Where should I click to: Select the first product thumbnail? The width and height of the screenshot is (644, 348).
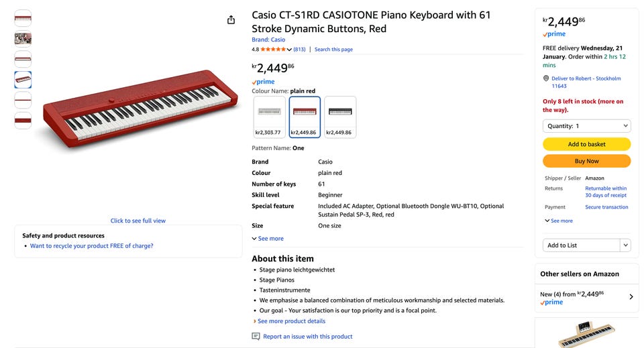[23, 18]
